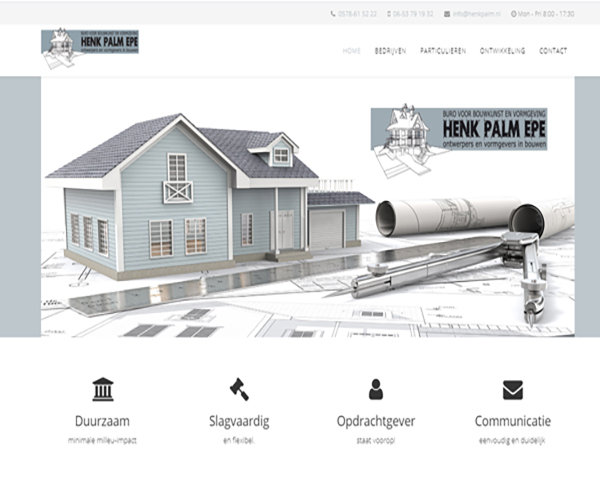The image size is (600, 492).
Task: Click the mobile number 06-53 79 19 32
Action: (412, 14)
